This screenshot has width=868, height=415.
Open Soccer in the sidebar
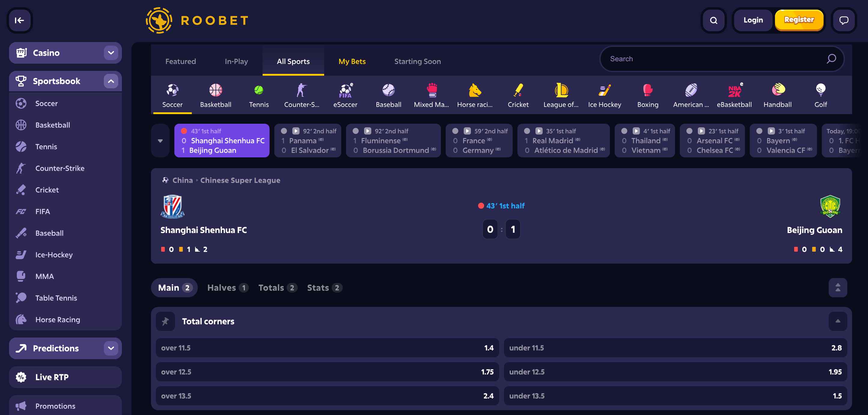pos(65,104)
